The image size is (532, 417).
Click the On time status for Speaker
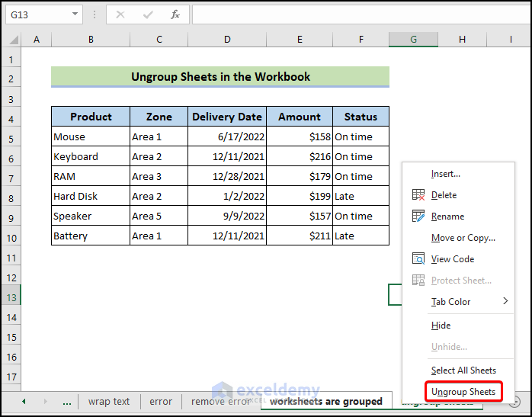(x=361, y=216)
